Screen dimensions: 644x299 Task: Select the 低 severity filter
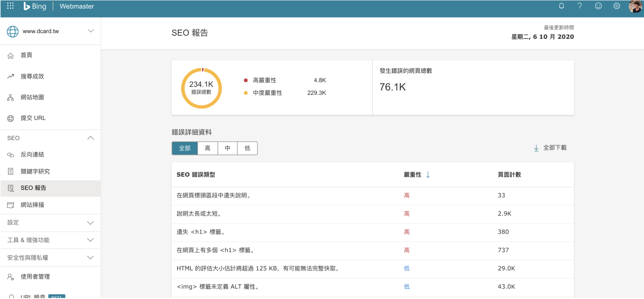(247, 148)
